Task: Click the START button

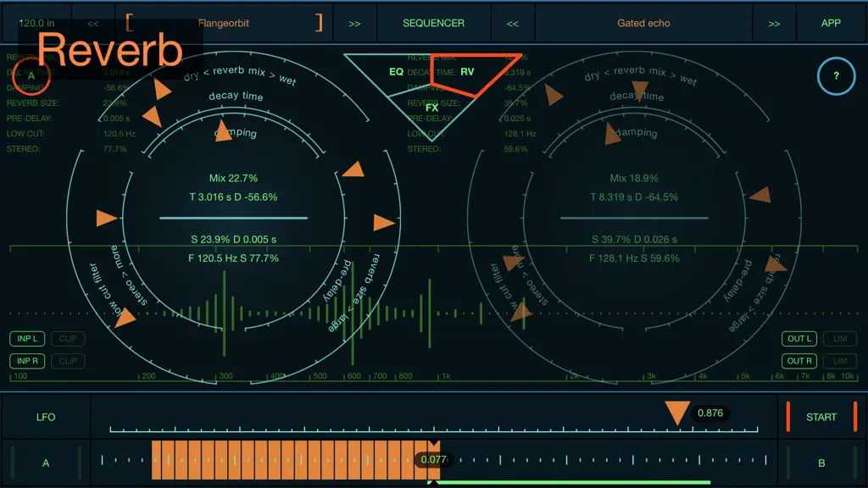Action: [821, 417]
